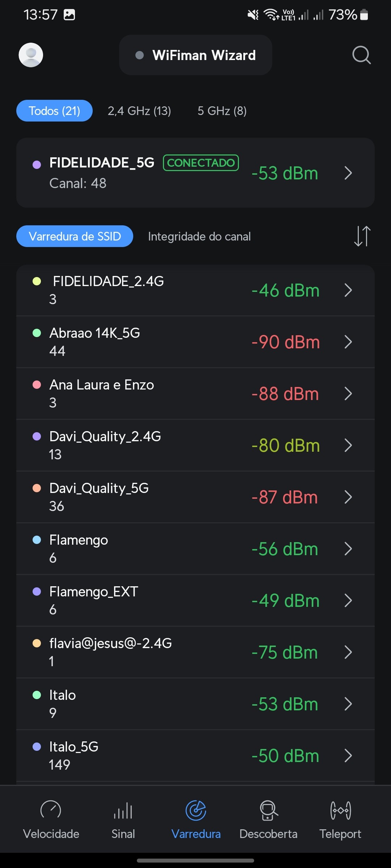
Task: Expand FIDELIDADE_2.4G network chevron
Action: [348, 290]
